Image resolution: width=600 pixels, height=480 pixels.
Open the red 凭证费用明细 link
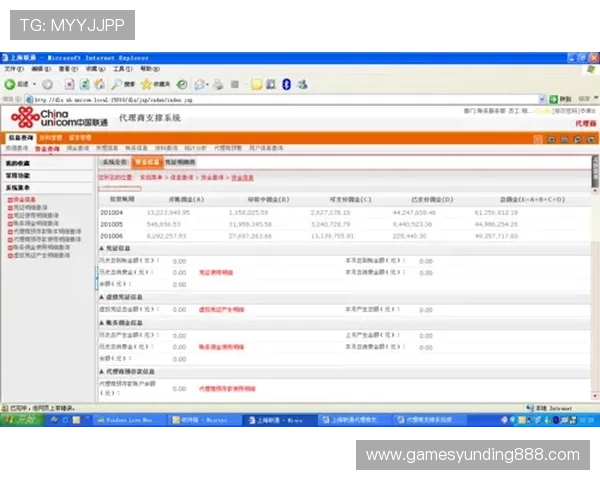coord(214,272)
